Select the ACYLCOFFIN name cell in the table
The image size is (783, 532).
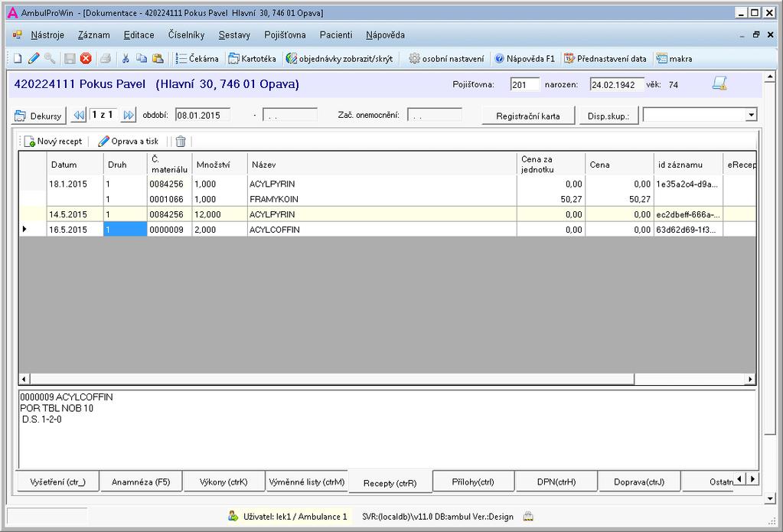coord(382,230)
